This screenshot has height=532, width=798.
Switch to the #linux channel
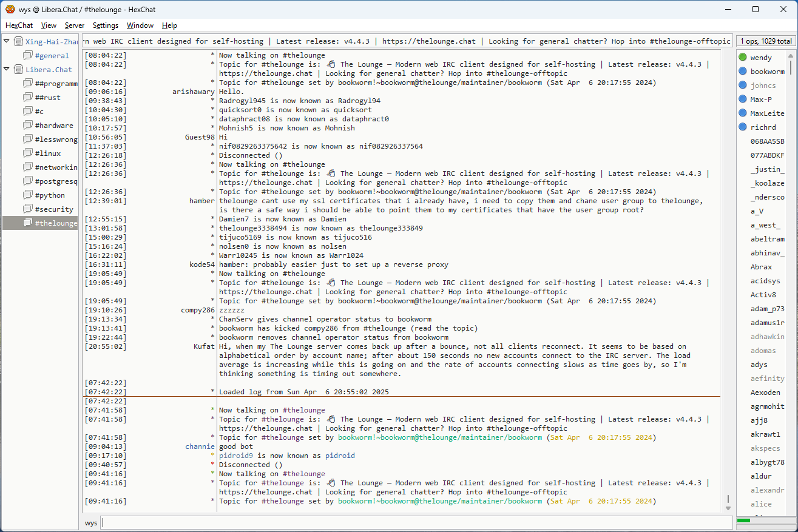47,153
